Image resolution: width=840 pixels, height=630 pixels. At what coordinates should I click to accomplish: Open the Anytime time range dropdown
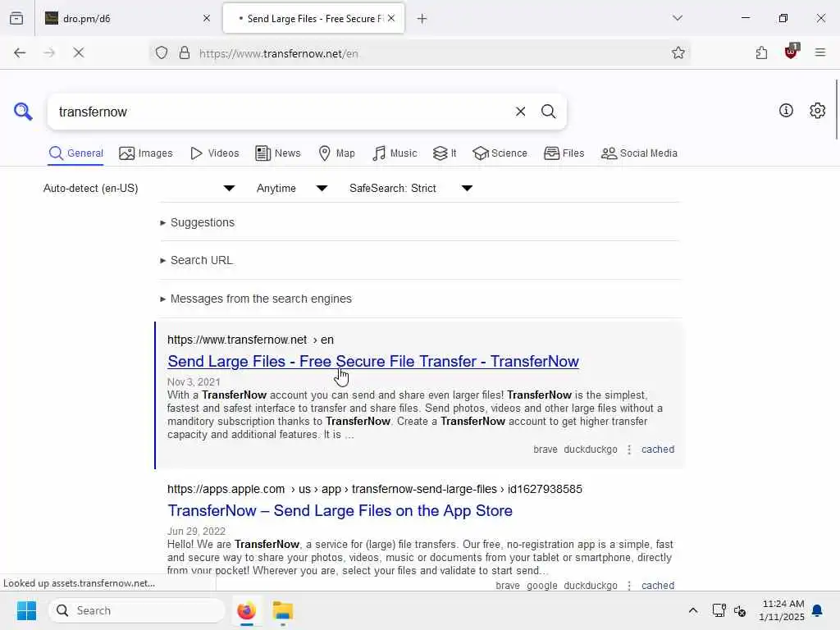click(292, 188)
